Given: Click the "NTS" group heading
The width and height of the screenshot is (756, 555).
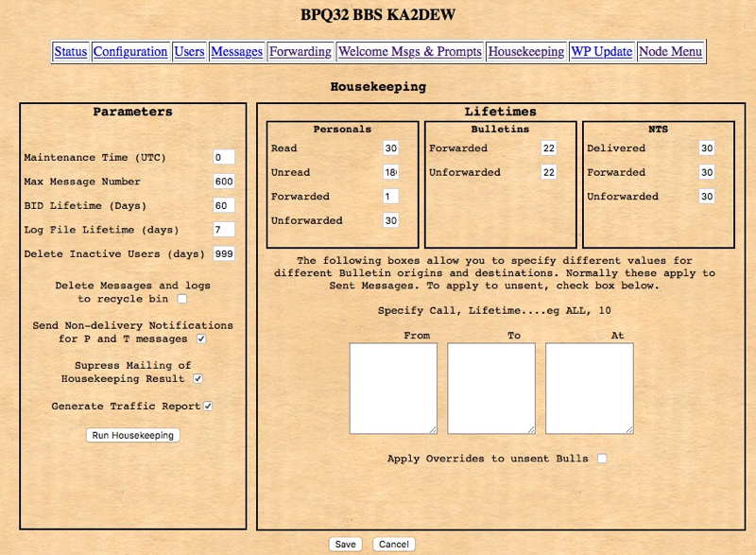Looking at the screenshot, I should point(658,130).
